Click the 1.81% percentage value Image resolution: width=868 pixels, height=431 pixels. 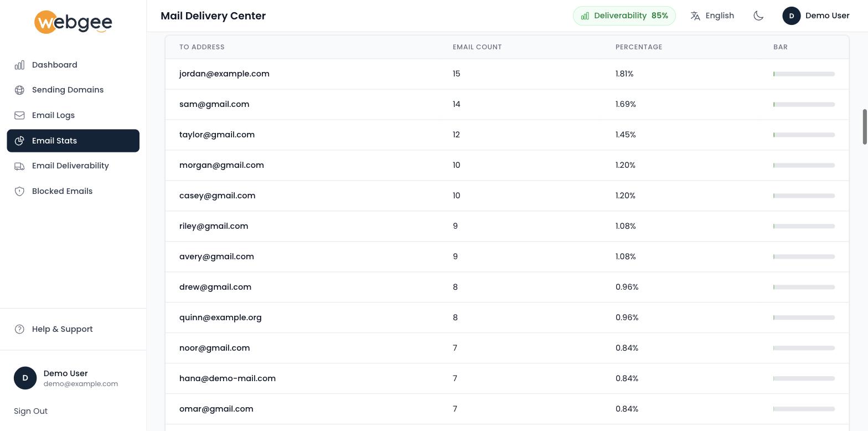coord(624,74)
